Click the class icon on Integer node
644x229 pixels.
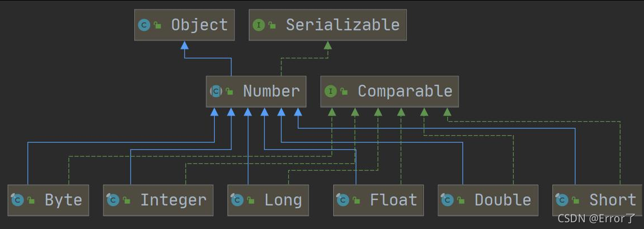click(x=113, y=200)
